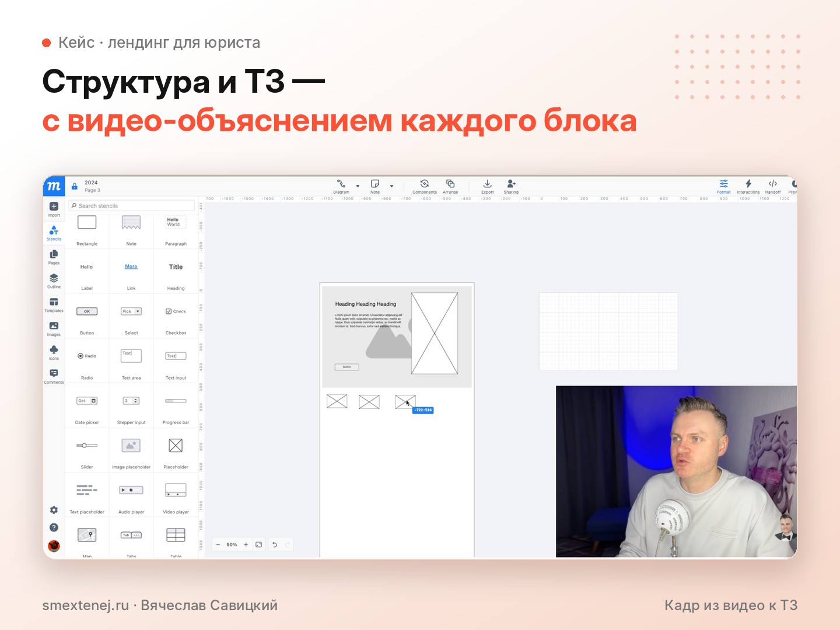Select the Stencils sidebar tab
This screenshot has width=840, height=630.
click(54, 233)
